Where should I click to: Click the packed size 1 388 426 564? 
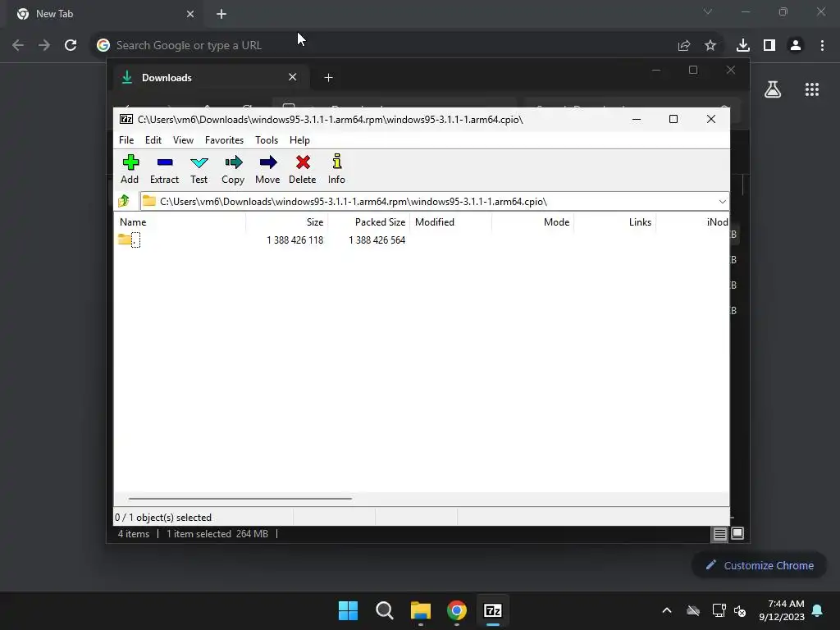tap(377, 240)
